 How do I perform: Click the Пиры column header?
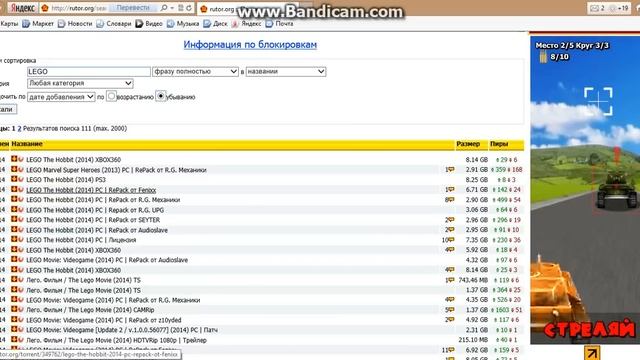(499, 144)
